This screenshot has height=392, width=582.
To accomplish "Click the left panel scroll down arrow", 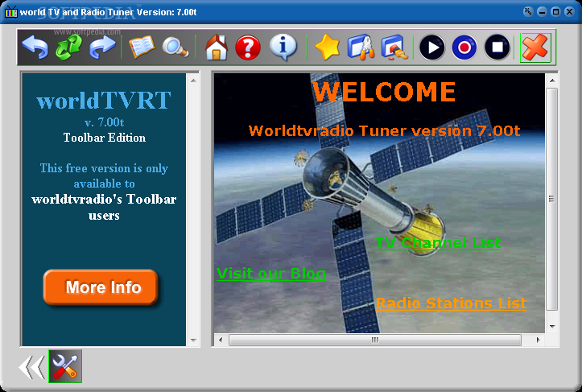I will point(193,340).
